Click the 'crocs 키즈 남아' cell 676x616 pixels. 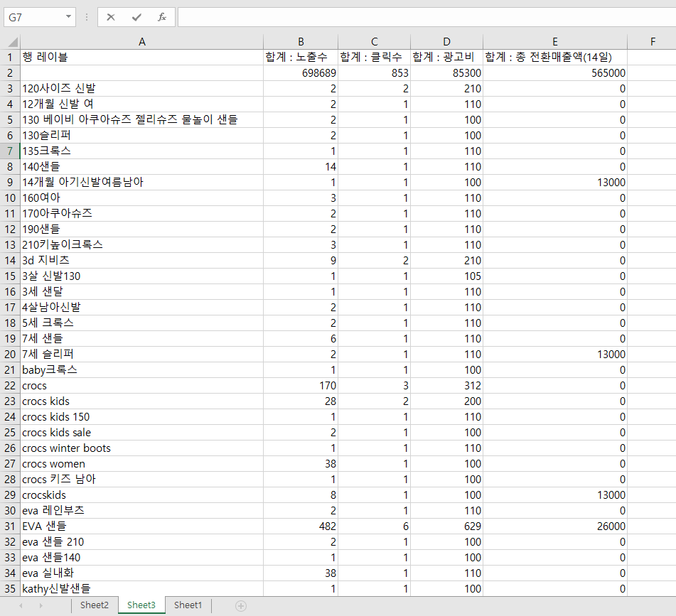coord(142,480)
